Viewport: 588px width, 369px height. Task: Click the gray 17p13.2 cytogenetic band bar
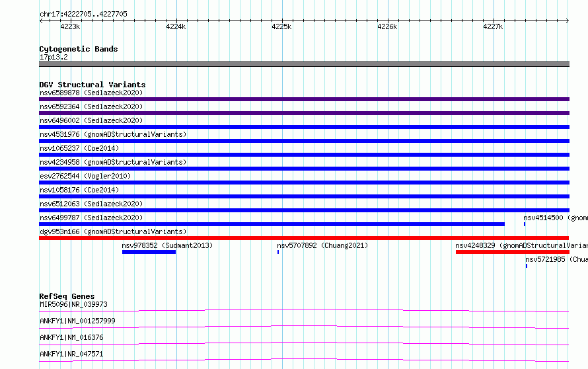click(x=304, y=64)
